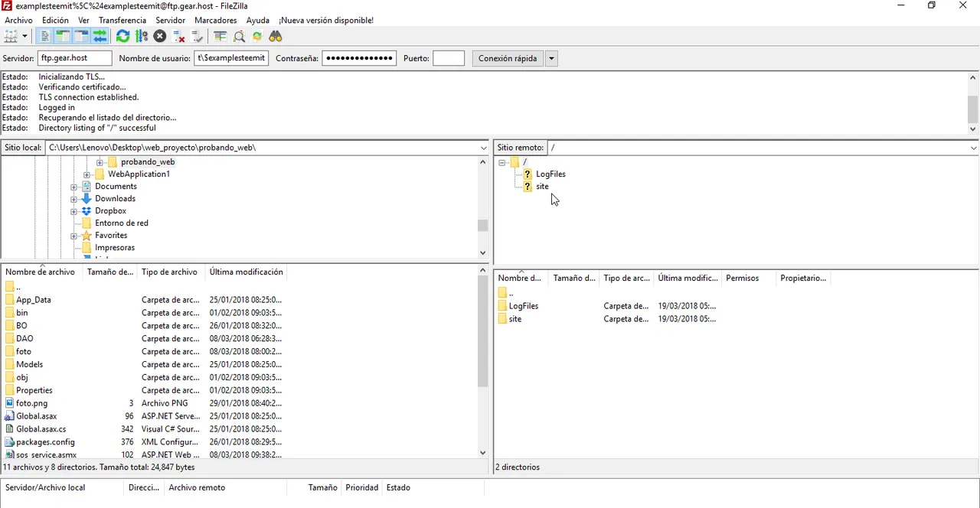The width and height of the screenshot is (980, 508).
Task: Sort local files by Última modificación
Action: [x=246, y=272]
